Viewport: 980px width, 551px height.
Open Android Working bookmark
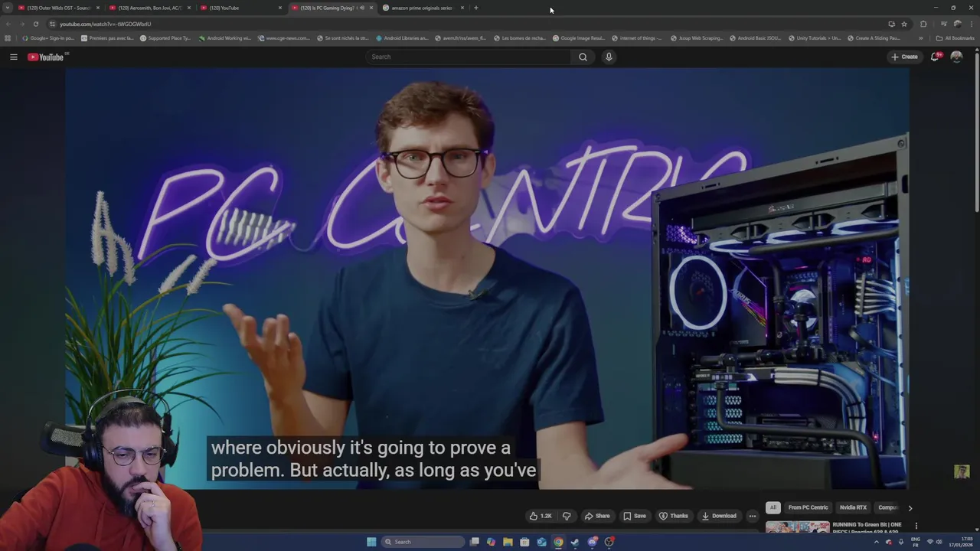tap(224, 37)
